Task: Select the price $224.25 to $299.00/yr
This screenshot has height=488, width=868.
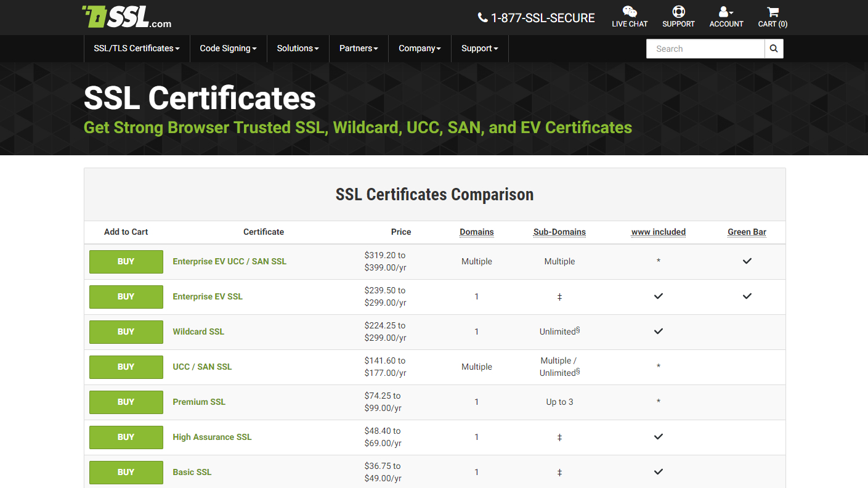Action: click(x=386, y=331)
